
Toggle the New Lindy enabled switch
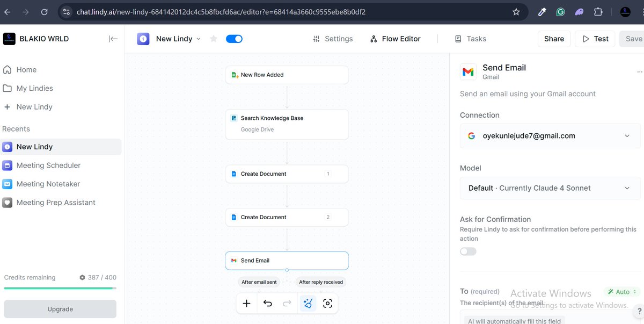coord(234,39)
